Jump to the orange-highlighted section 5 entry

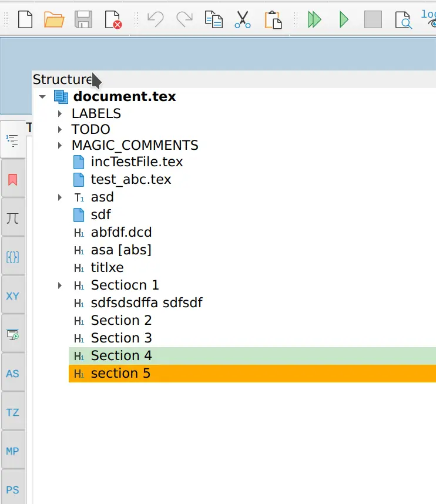pos(120,373)
